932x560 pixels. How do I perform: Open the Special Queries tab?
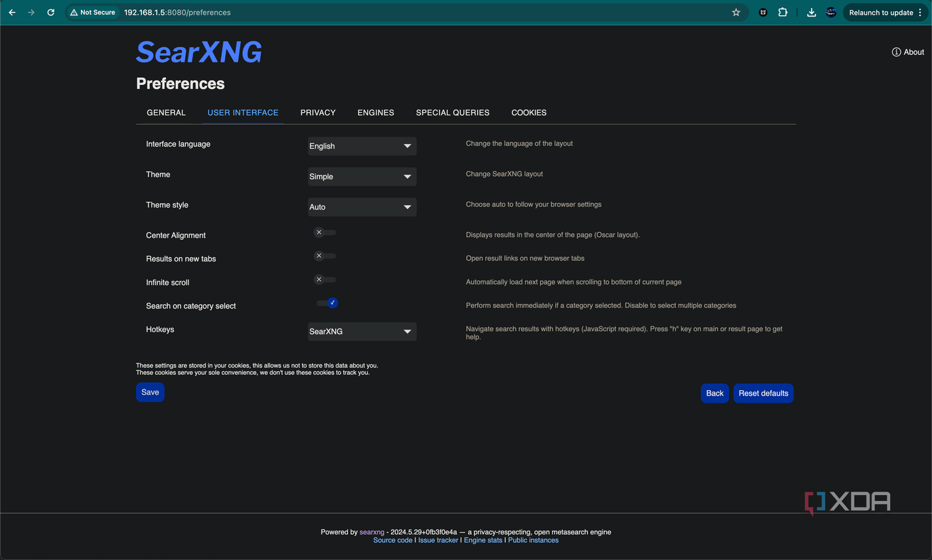pyautogui.click(x=453, y=113)
